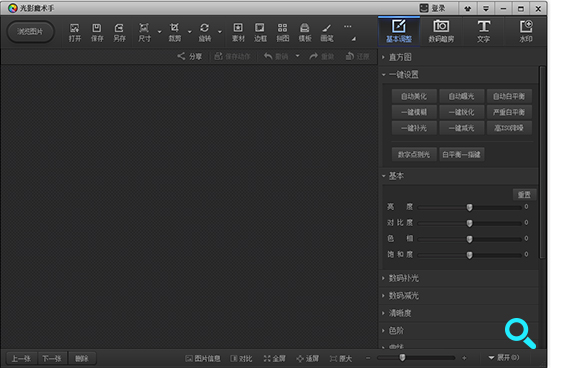Click the 亮度 brightness slider handle
Image resolution: width=562 pixels, height=368 pixels.
coord(470,207)
